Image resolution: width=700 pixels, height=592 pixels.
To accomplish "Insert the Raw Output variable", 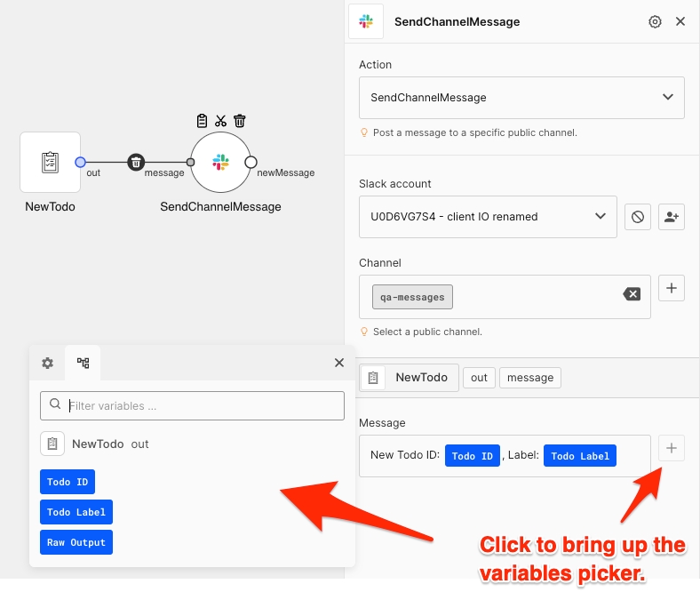I will [76, 542].
